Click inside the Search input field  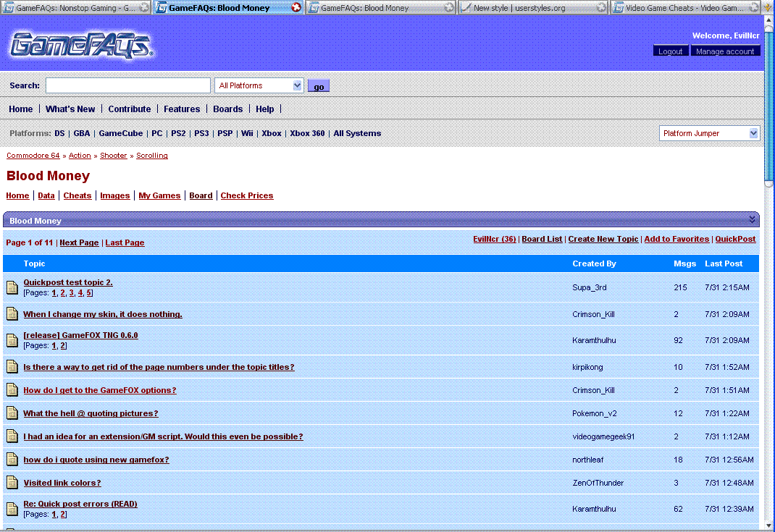(127, 85)
